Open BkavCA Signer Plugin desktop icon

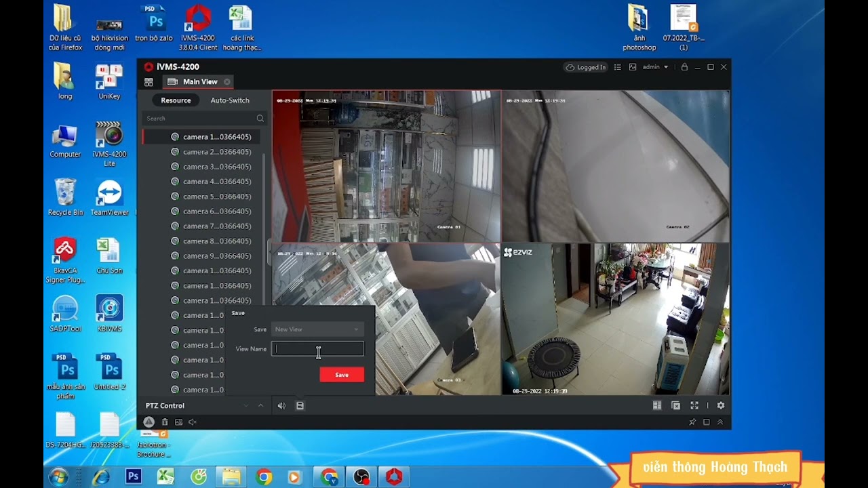point(65,261)
